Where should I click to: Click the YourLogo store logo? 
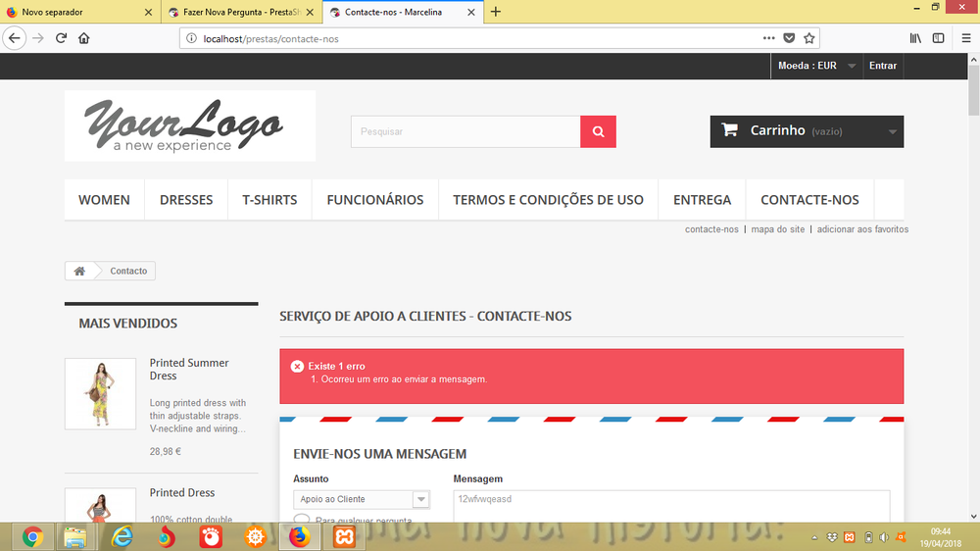pos(190,125)
